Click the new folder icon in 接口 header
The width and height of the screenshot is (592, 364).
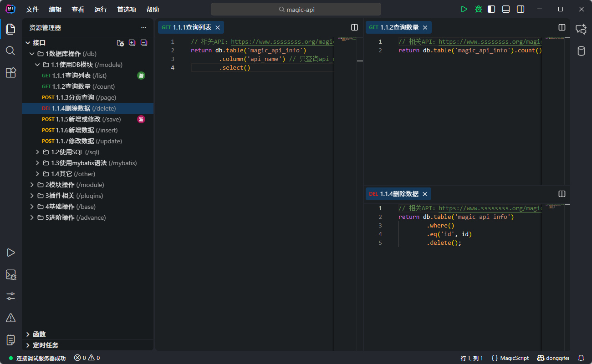(120, 43)
